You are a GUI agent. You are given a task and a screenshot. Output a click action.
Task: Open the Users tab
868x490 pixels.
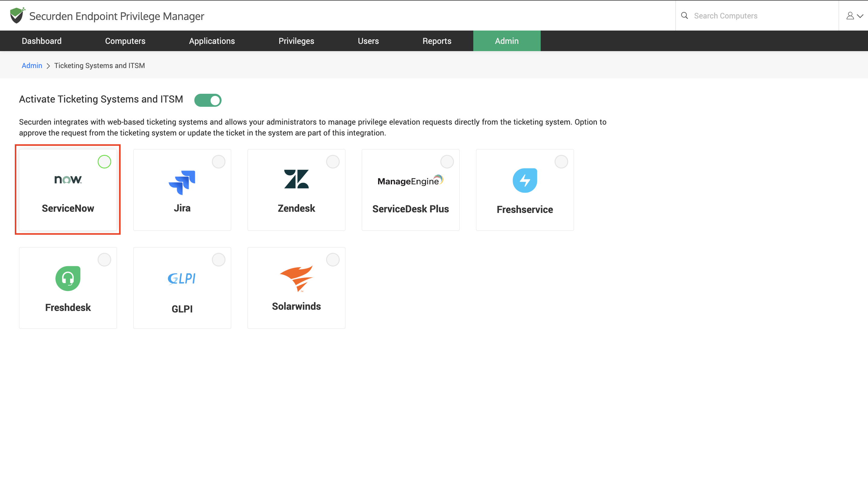pyautogui.click(x=368, y=41)
